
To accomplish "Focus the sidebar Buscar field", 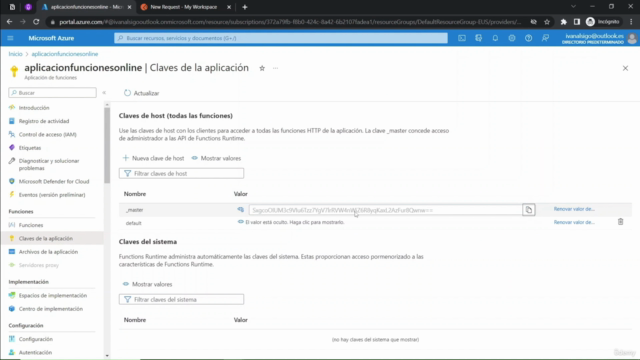I will click(52, 93).
